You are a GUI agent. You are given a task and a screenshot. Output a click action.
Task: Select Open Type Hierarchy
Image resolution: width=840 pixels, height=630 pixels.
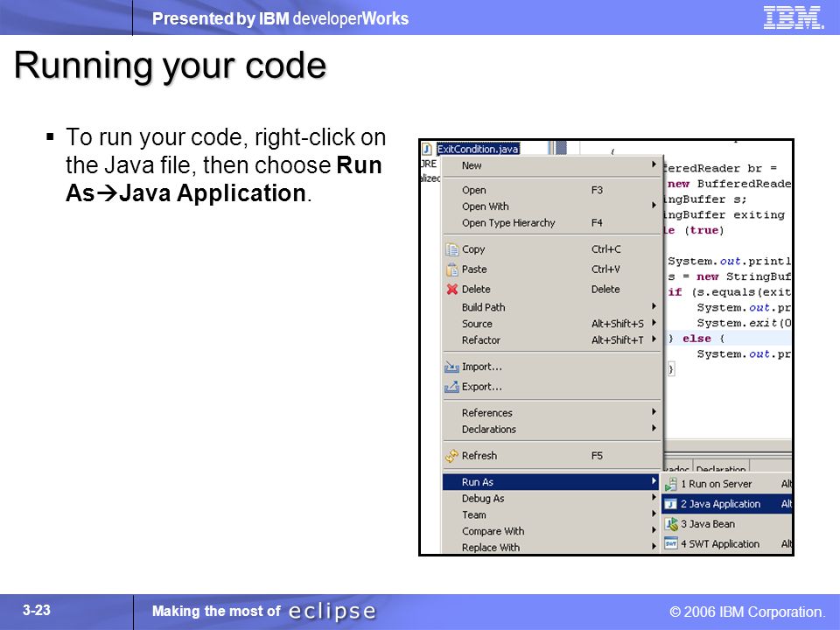click(552, 223)
